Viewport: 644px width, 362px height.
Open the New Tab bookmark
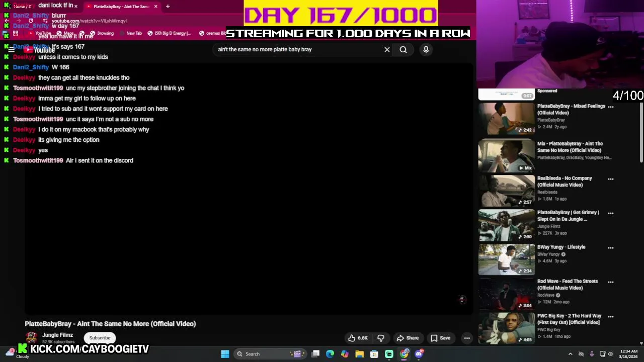(131, 34)
